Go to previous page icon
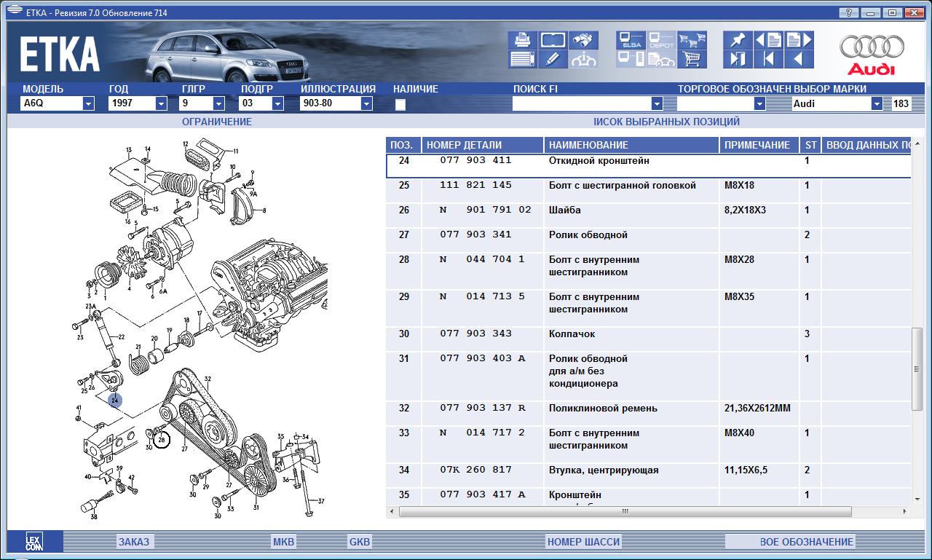Image resolution: width=932 pixels, height=560 pixels. click(768, 40)
